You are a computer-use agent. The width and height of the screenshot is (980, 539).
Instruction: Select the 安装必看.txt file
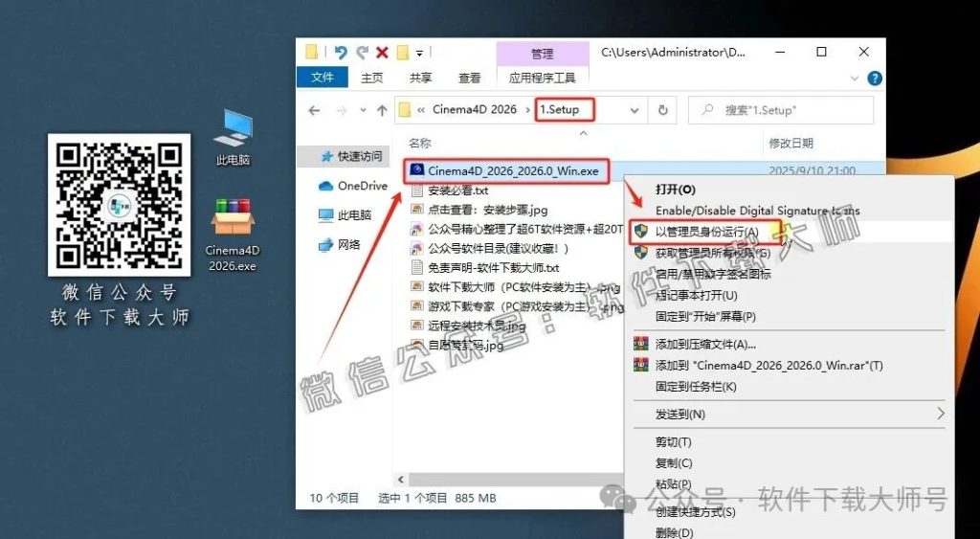(458, 191)
